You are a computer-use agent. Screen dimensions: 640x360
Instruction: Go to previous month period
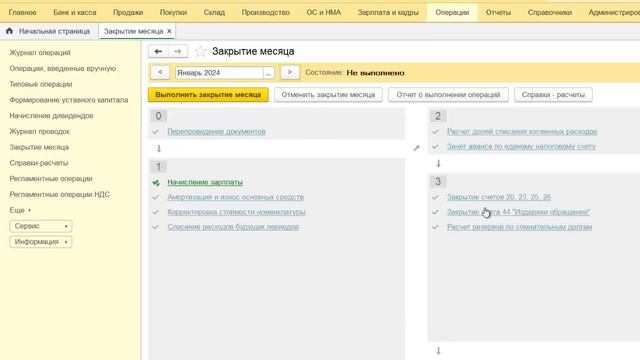pos(160,73)
